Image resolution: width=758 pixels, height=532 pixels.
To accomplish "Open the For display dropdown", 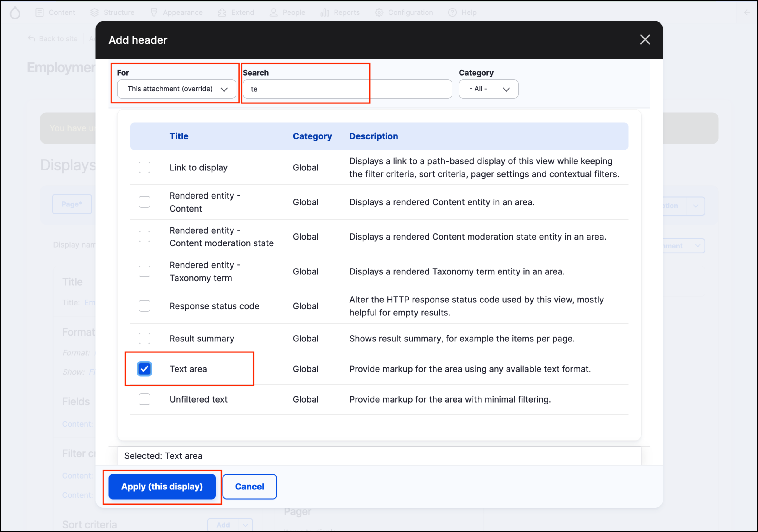I will [x=177, y=89].
